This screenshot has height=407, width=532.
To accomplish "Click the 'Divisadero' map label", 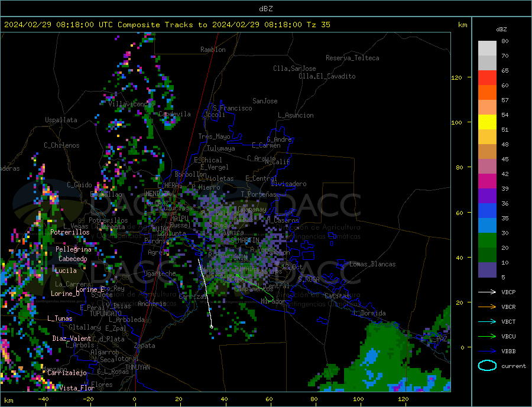I will 288,184.
